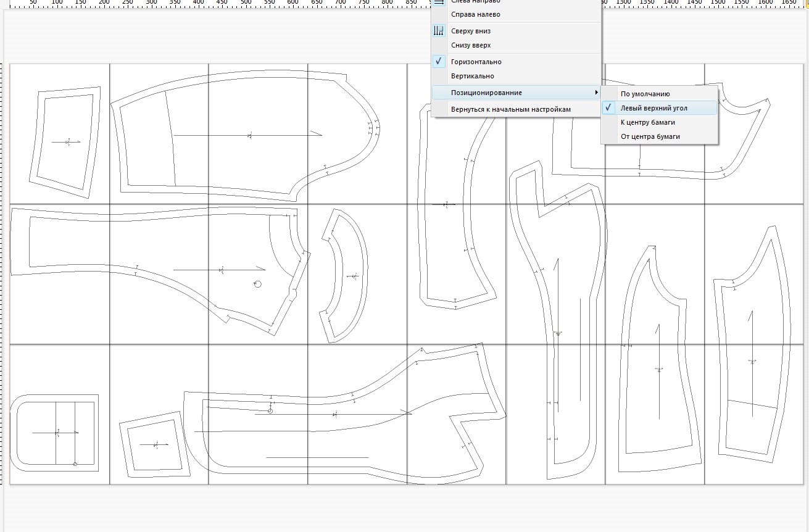Select Снизу вверх in the menu
Screen dimensions: 809x532
(x=470, y=45)
